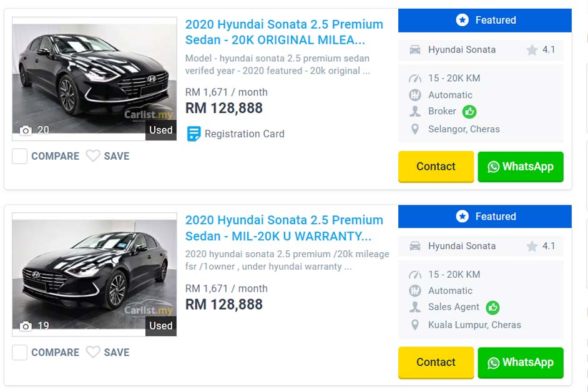The width and height of the screenshot is (588, 392).
Task: Click the green thumbs-up badge beside Broker
Action: tap(469, 112)
